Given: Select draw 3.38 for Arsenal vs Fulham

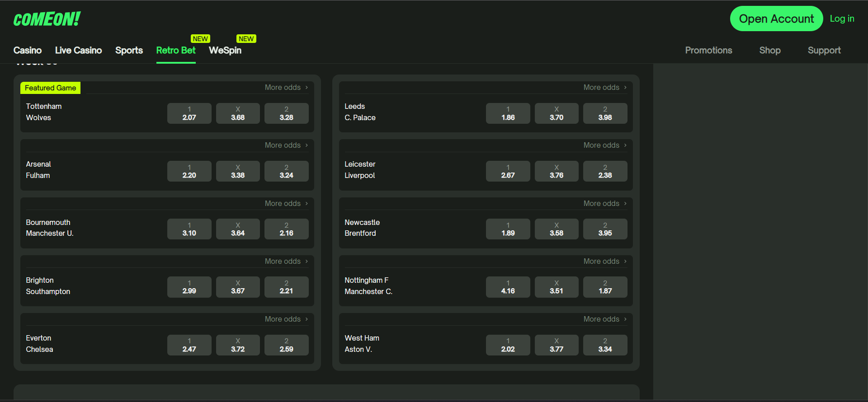Looking at the screenshot, I should click(x=238, y=171).
